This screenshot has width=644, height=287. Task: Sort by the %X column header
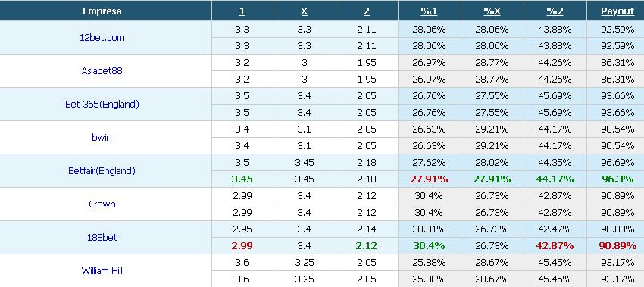tap(492, 11)
